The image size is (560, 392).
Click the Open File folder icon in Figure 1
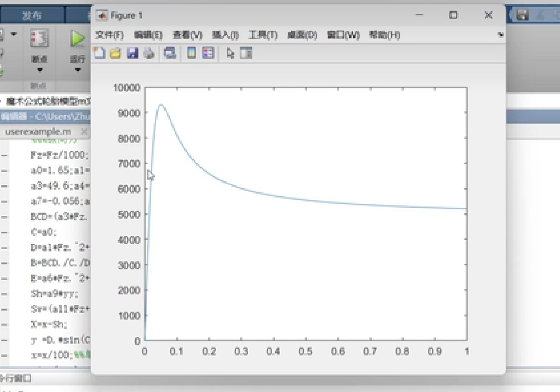115,53
